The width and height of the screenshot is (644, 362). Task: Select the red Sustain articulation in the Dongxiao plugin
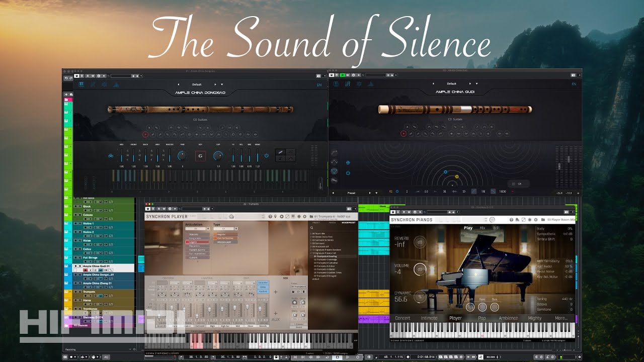click(145, 134)
